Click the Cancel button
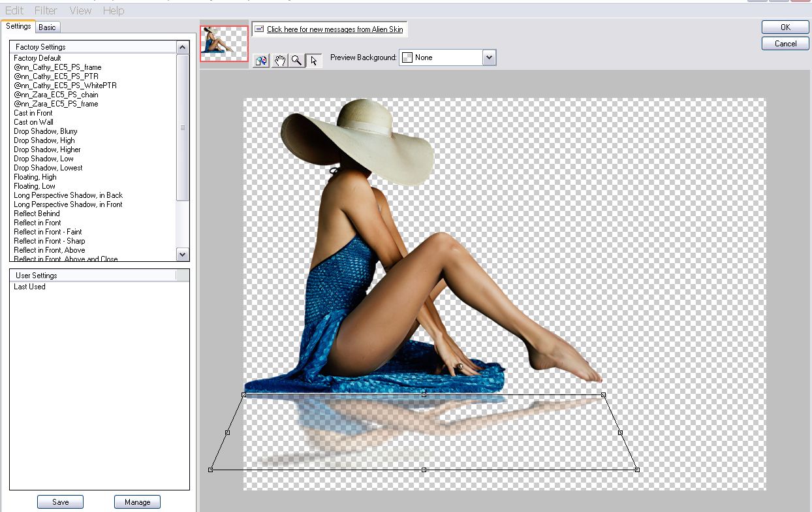Viewport: 812px width, 512px height. pos(785,44)
